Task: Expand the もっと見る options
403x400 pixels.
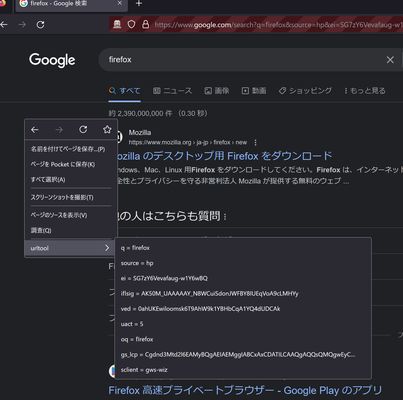Action: [x=365, y=91]
